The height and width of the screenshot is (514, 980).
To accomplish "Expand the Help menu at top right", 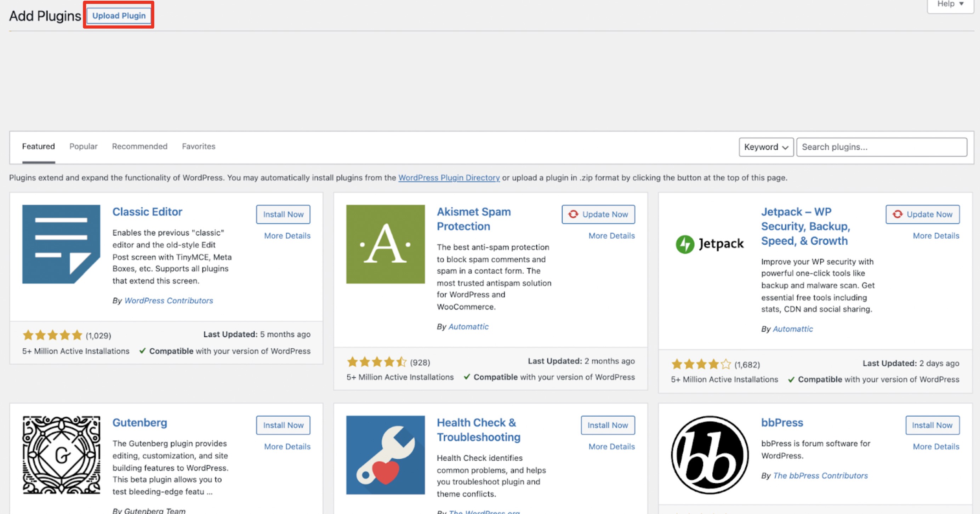I will coord(950,4).
